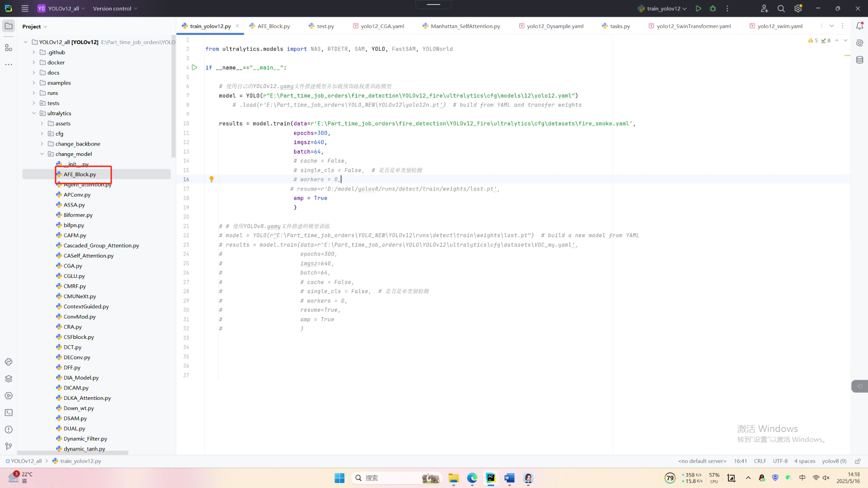
Task: Switch to the tasks.py editor tab
Action: click(x=619, y=26)
